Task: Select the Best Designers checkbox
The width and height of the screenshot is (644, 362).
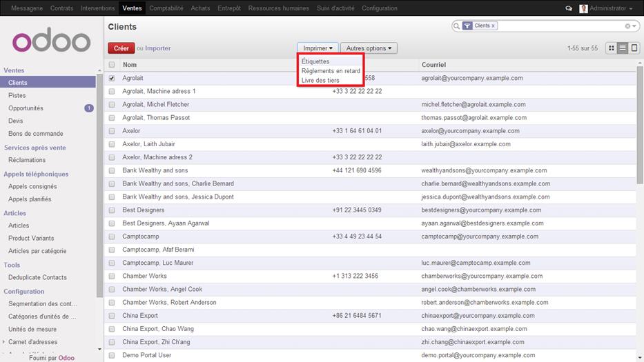Action: coord(112,210)
